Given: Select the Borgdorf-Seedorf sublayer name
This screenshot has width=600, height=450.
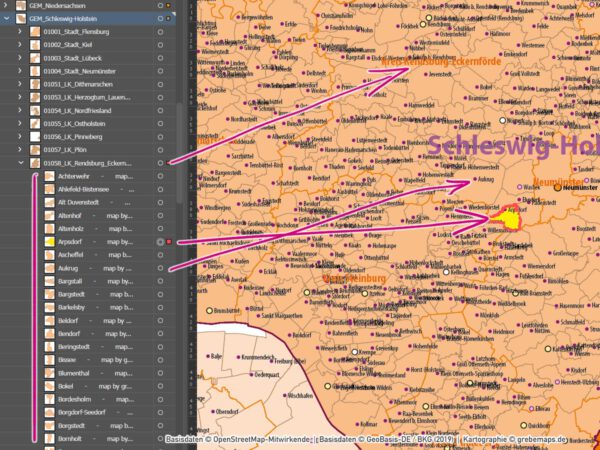Looking at the screenshot, I should click(x=82, y=412).
